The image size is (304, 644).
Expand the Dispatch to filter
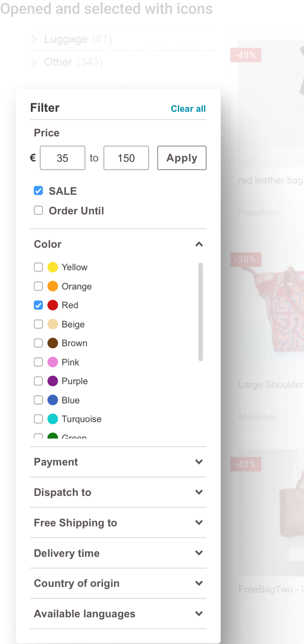point(118,492)
